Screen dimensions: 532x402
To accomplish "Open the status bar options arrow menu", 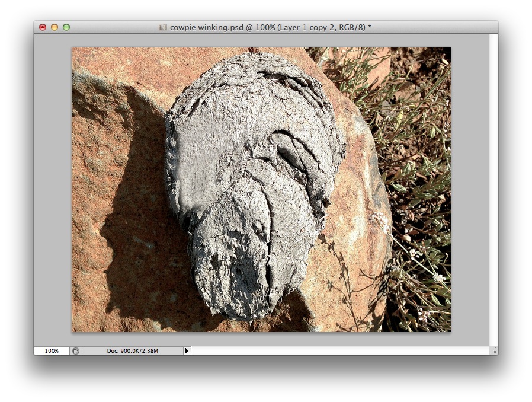I will 187,351.
